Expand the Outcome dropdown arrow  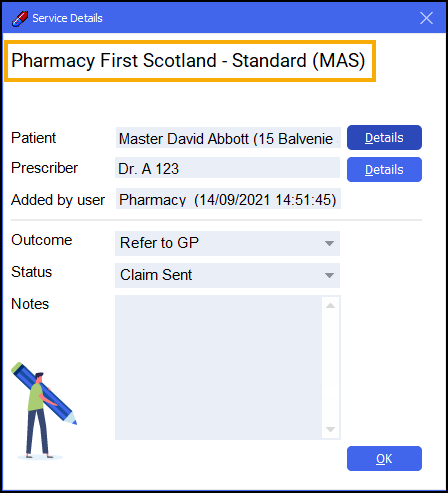tap(329, 243)
